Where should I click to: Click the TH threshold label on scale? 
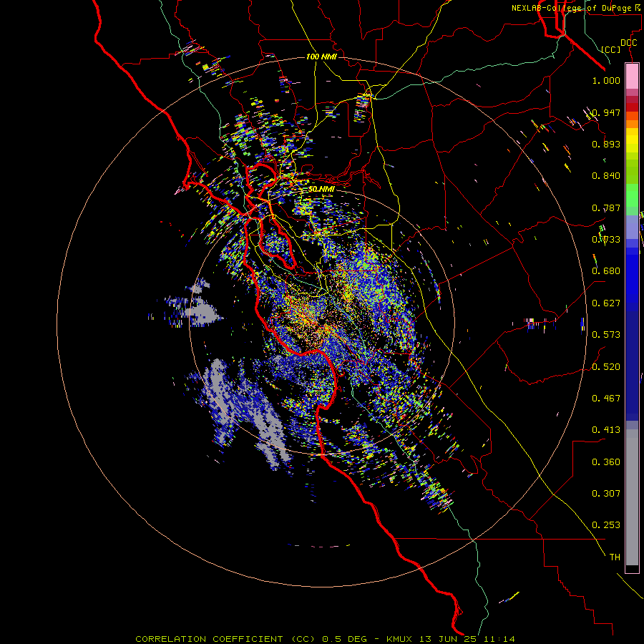coord(615,557)
